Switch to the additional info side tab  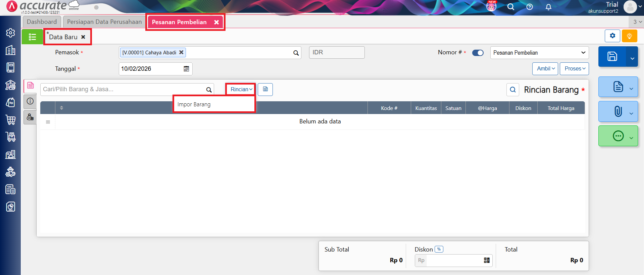(x=30, y=101)
